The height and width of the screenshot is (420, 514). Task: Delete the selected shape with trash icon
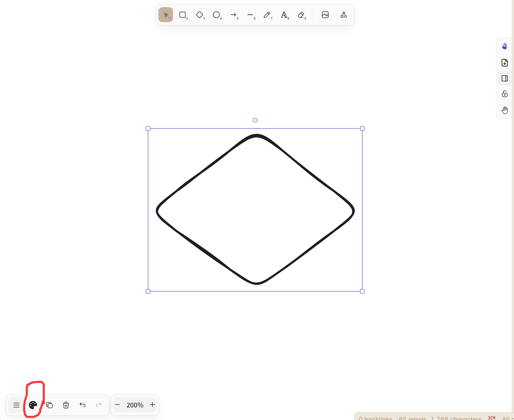click(x=66, y=405)
